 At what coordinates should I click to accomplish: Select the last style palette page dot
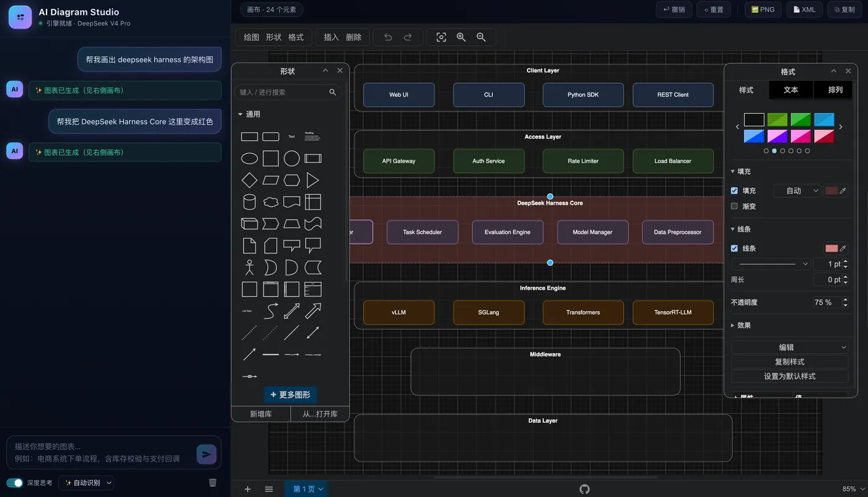coord(807,151)
